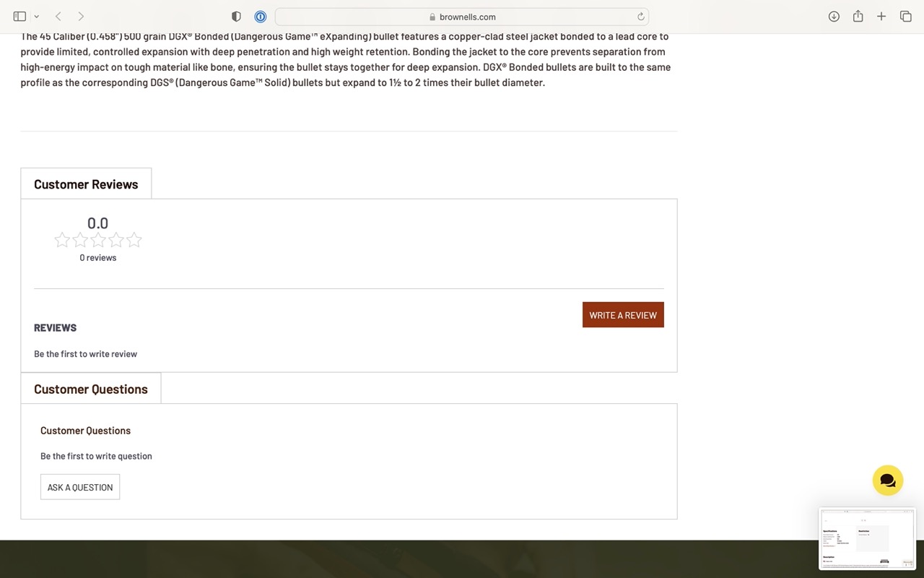Select the Customer Reviews tab
The width and height of the screenshot is (924, 578).
click(x=86, y=184)
